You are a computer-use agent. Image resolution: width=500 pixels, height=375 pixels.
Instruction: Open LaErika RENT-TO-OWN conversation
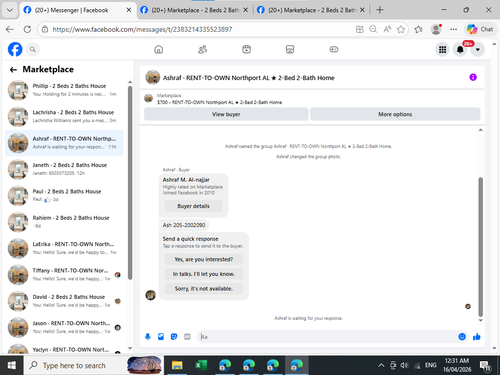click(x=64, y=248)
